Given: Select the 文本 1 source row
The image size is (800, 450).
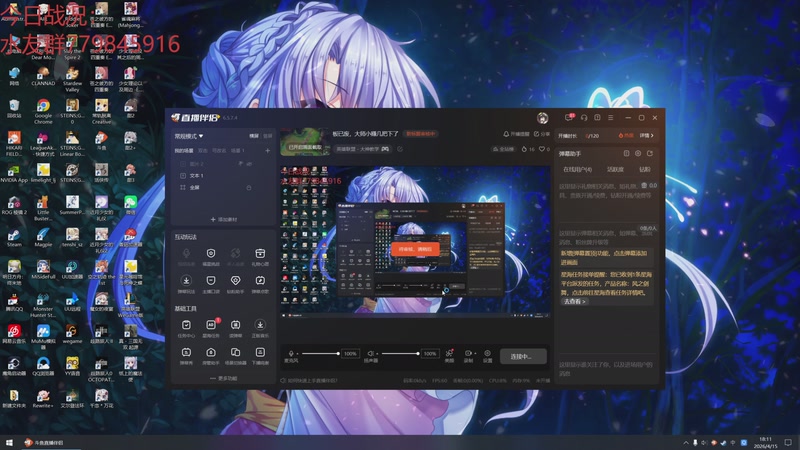Looking at the screenshot, I should point(223,176).
